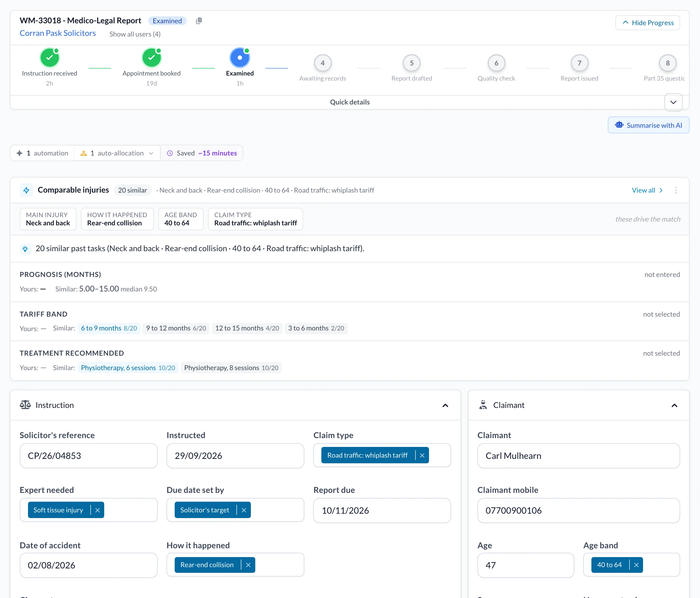Remove the Soft tissue injury tag
The height and width of the screenshot is (598, 700).
tap(97, 510)
